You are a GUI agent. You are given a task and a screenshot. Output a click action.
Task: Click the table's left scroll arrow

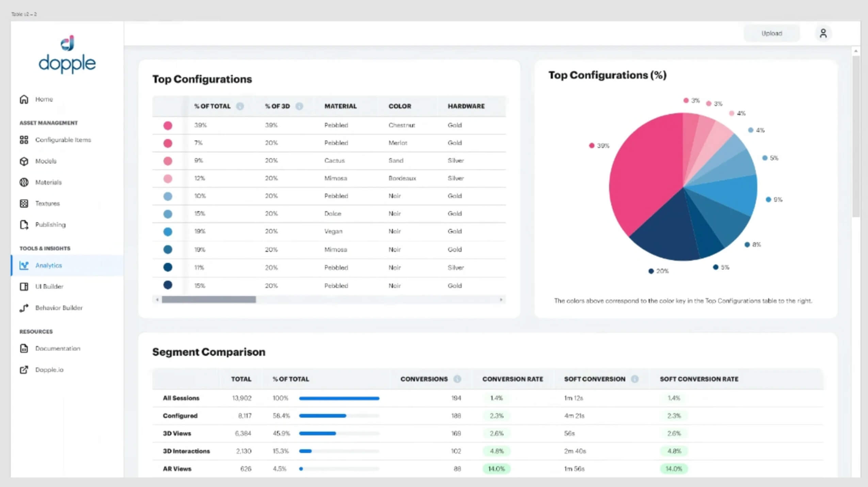click(x=157, y=300)
